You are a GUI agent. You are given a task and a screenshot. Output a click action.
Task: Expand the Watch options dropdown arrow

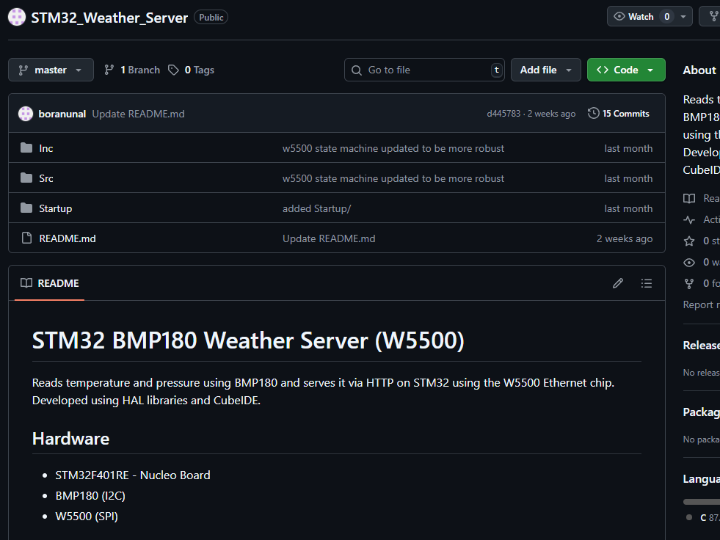coord(683,17)
